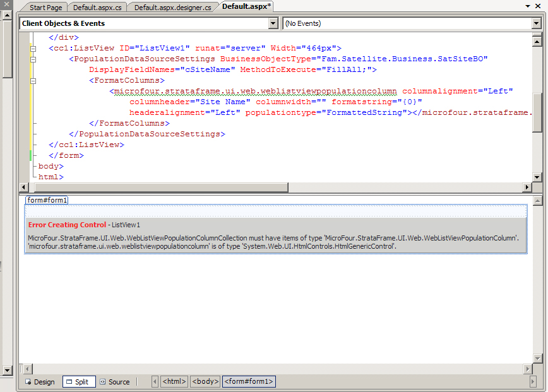Switch to Source view
This screenshot has width=548, height=392.
tap(114, 382)
